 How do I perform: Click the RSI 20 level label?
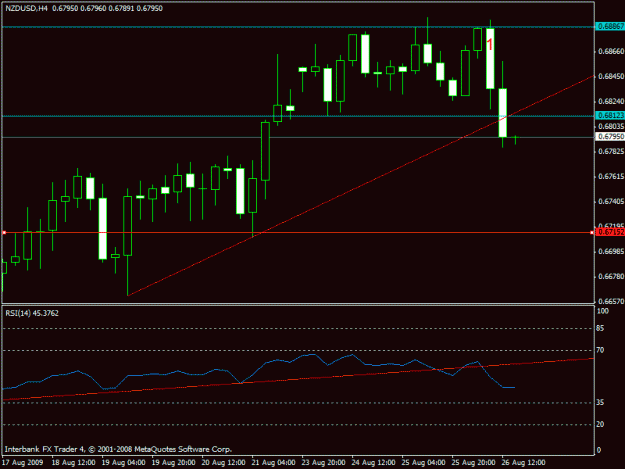[x=600, y=424]
